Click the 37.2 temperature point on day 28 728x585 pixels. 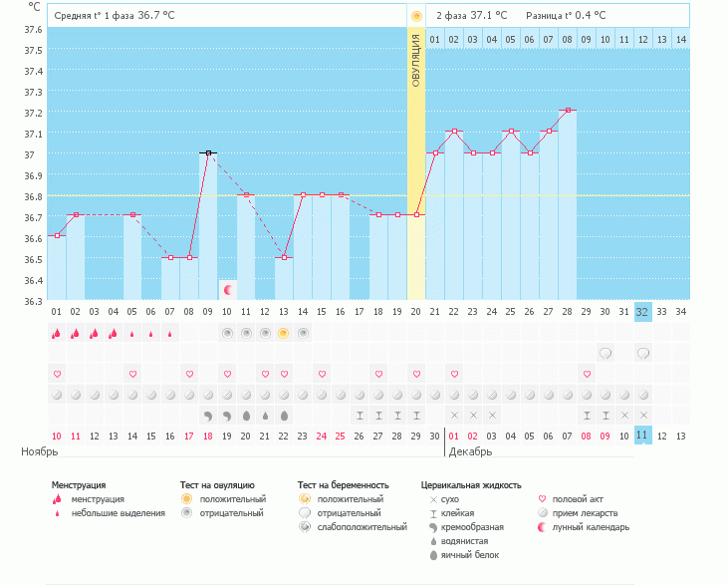(x=568, y=111)
